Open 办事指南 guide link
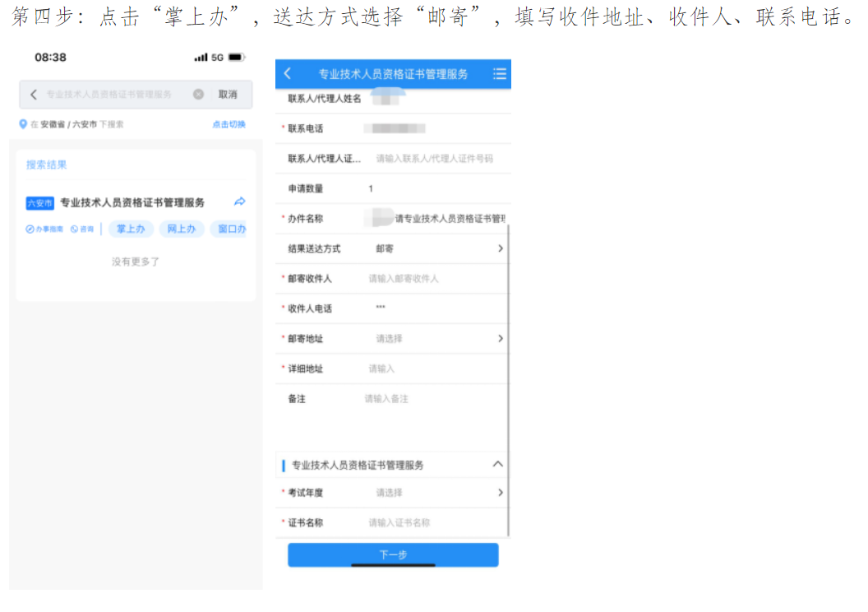Image resolution: width=868 pixels, height=612 pixels. (44, 229)
